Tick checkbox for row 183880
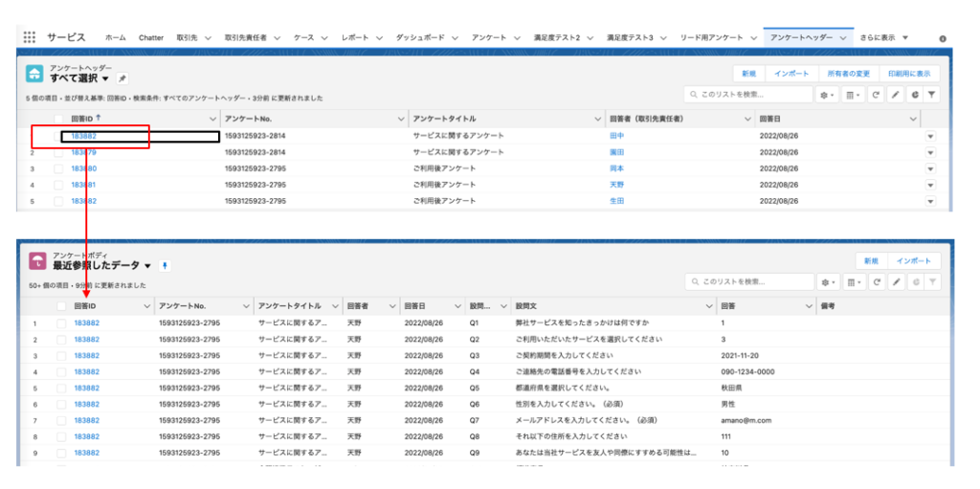This screenshot has width=980, height=489. [58, 168]
